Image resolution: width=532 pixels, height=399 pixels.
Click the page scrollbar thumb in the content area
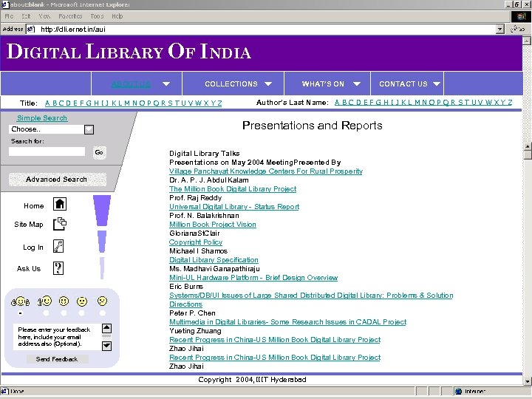(x=528, y=155)
